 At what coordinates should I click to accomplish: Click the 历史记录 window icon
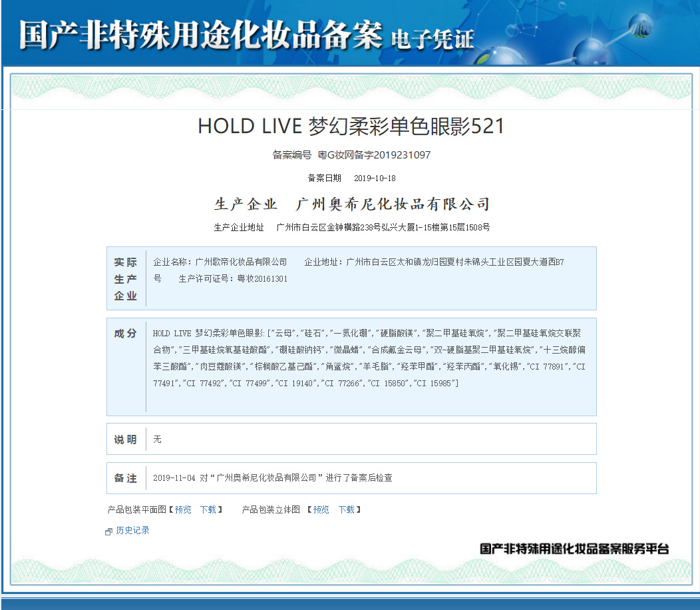(x=108, y=531)
